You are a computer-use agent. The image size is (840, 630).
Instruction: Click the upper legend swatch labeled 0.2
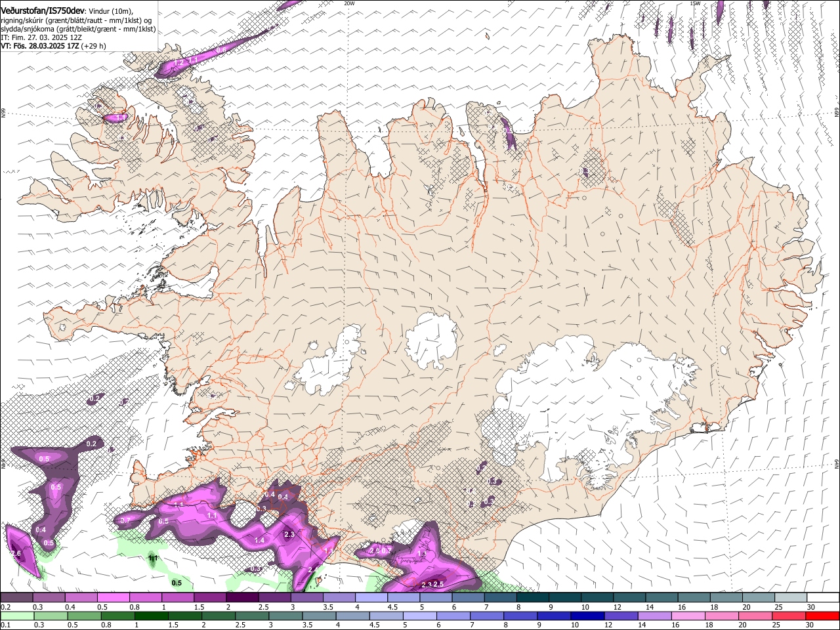[x=17, y=598]
